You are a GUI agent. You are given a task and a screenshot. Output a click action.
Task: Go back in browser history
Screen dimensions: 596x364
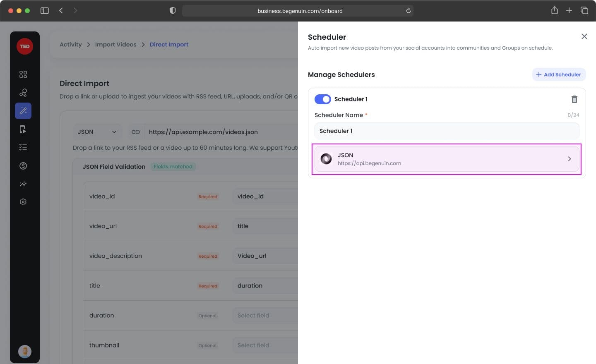[x=61, y=11]
